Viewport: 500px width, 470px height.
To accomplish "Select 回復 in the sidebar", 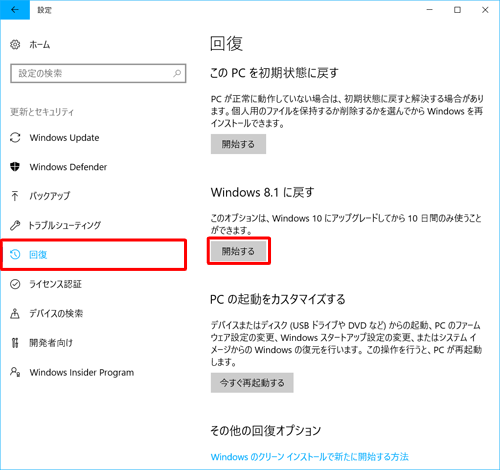I will [x=93, y=255].
